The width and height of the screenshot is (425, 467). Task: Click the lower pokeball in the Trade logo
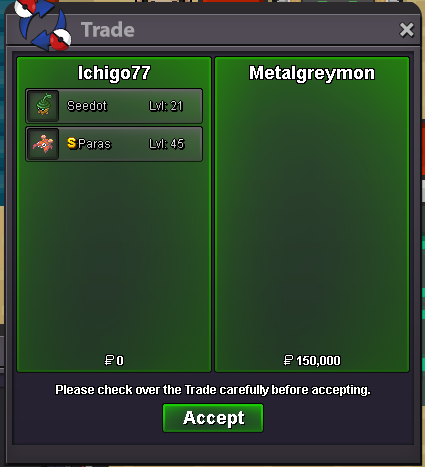point(61,39)
